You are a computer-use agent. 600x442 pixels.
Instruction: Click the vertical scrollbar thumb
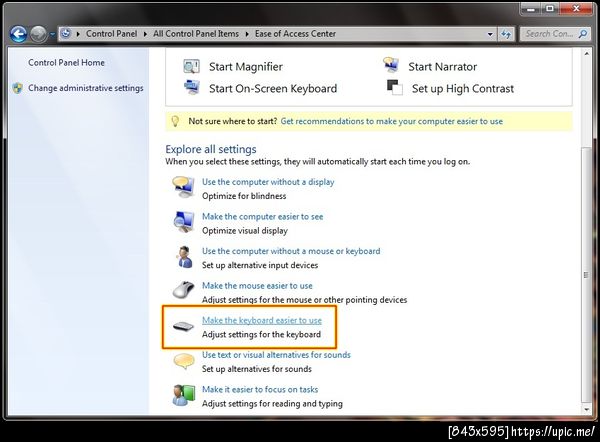pyautogui.click(x=587, y=274)
